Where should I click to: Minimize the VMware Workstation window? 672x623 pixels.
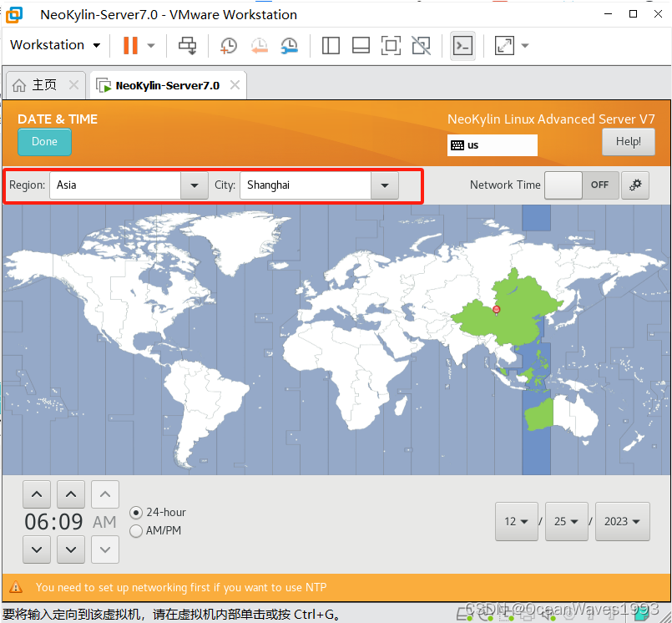(x=609, y=14)
